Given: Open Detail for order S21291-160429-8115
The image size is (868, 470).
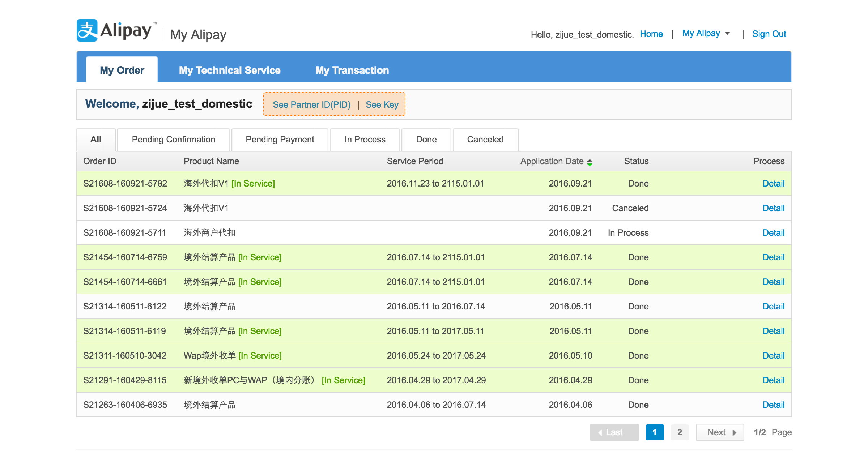Looking at the screenshot, I should 773,380.
